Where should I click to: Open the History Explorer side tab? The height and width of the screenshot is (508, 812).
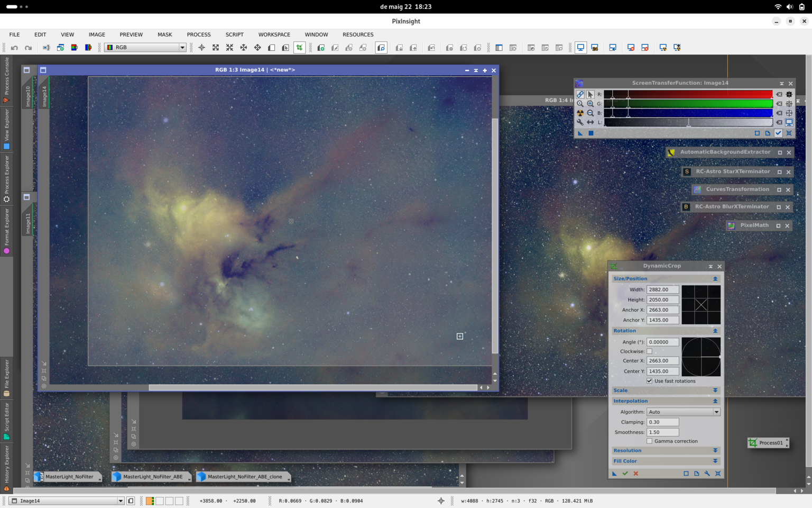[x=6, y=469]
